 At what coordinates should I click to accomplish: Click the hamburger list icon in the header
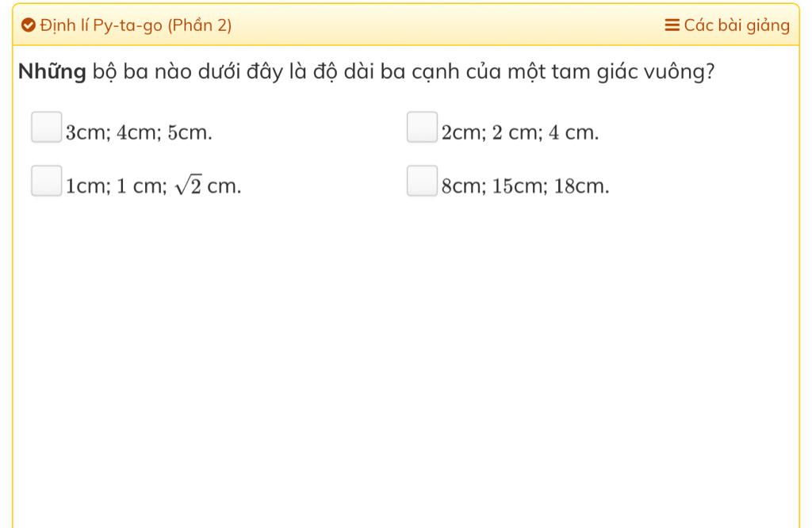pos(672,25)
